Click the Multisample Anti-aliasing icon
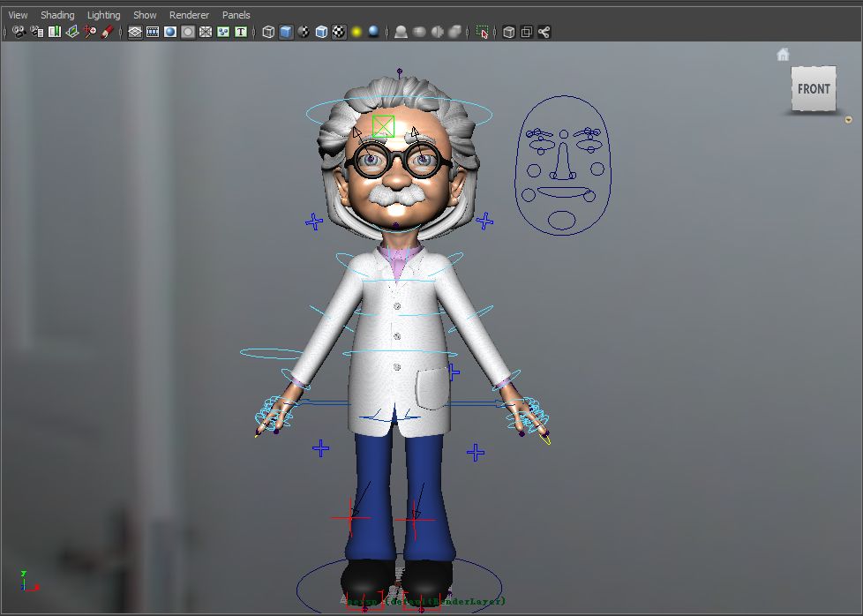Screen dimensions: 863x616 coord(437,32)
